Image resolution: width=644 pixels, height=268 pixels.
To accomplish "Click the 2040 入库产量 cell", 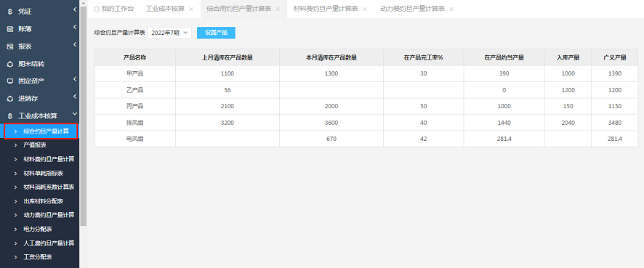I will [x=568, y=123].
